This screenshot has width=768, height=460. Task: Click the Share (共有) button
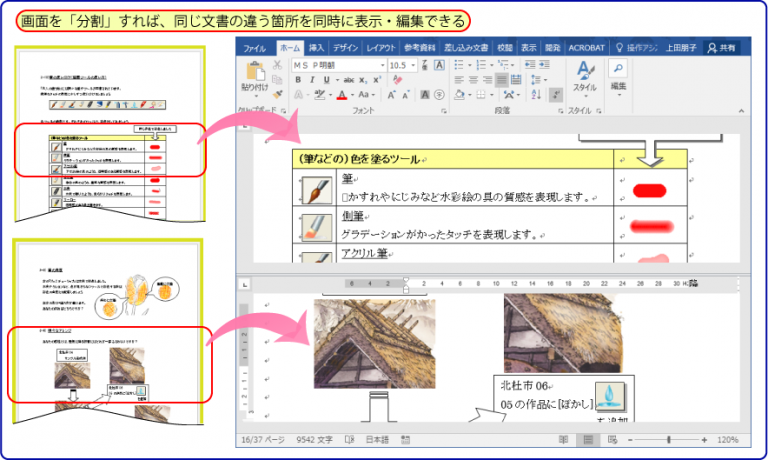[x=721, y=48]
